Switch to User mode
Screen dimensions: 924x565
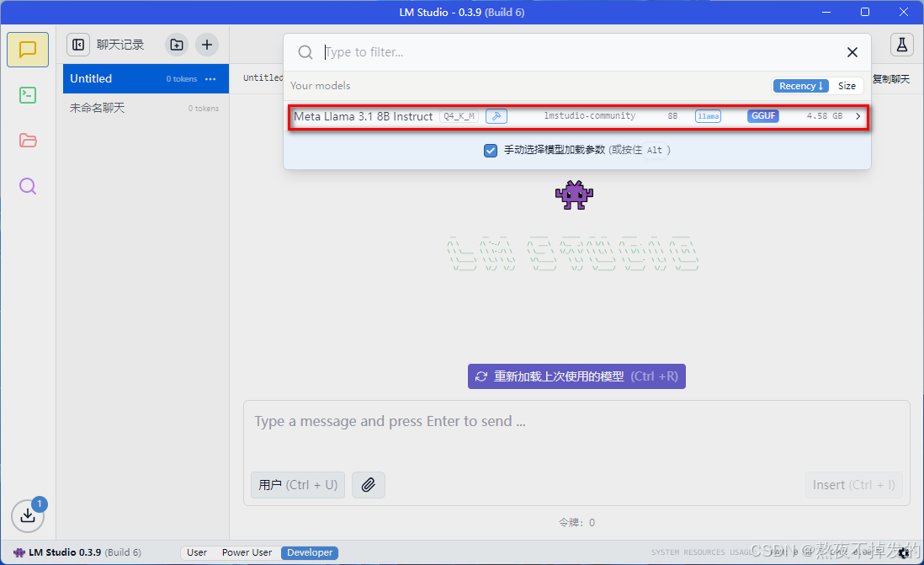pyautogui.click(x=197, y=552)
